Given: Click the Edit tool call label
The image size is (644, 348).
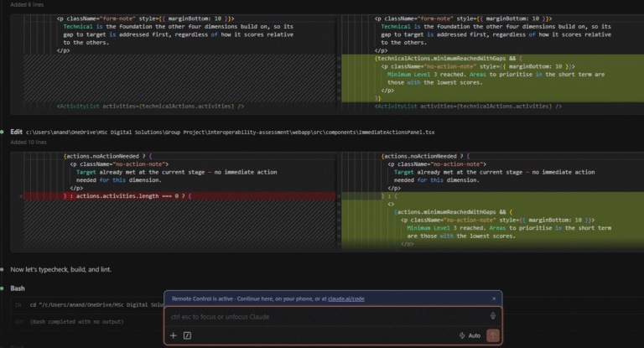Looking at the screenshot, I should coord(17,132).
